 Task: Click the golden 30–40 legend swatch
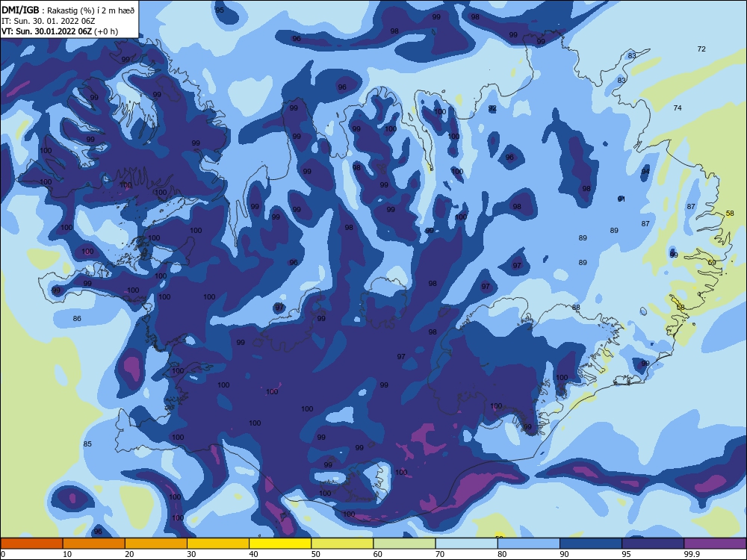point(218,544)
